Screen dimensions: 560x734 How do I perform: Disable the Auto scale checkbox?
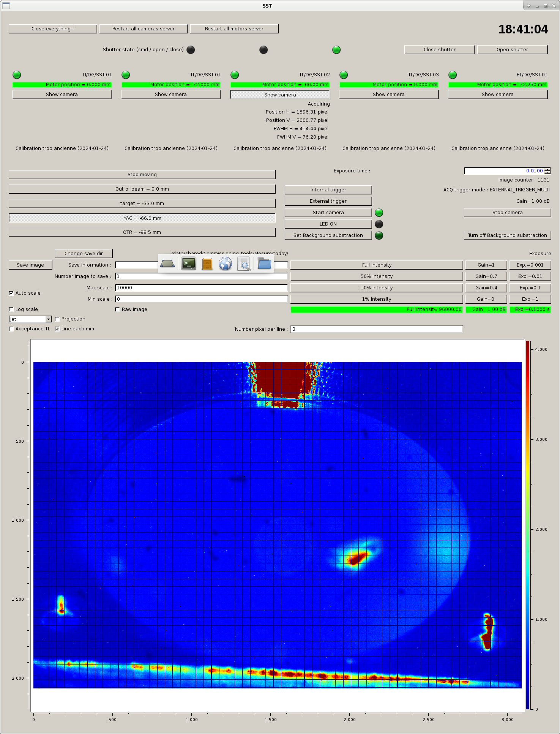pyautogui.click(x=11, y=293)
